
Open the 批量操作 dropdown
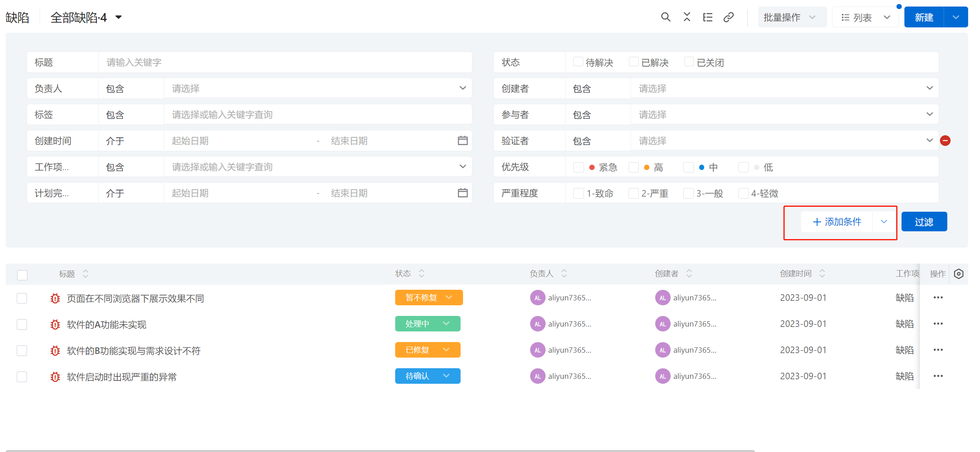(x=792, y=17)
